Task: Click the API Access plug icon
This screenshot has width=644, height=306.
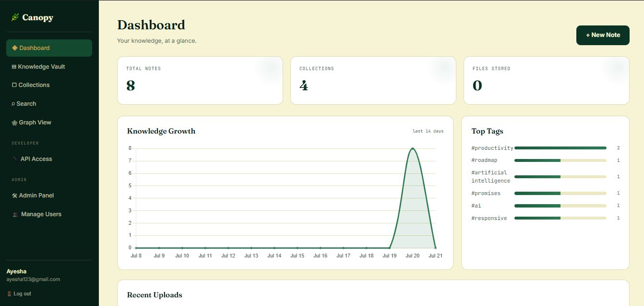Action: point(15,159)
